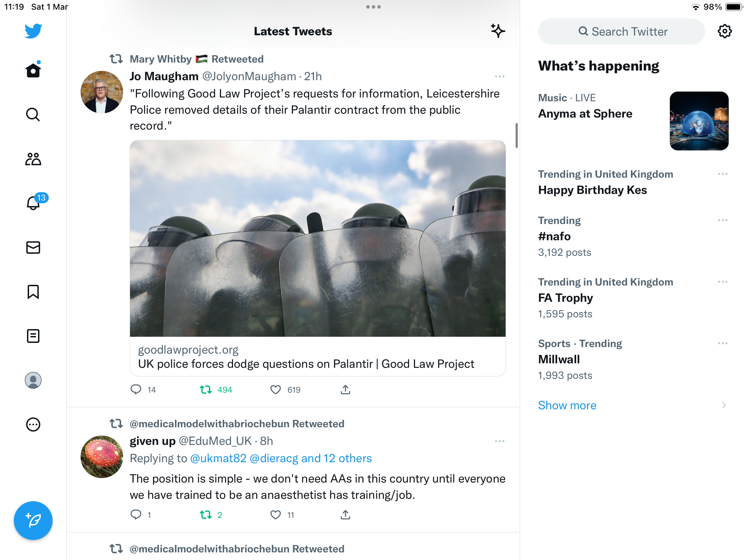Show the 'and 12 others' reply recipients

click(336, 458)
